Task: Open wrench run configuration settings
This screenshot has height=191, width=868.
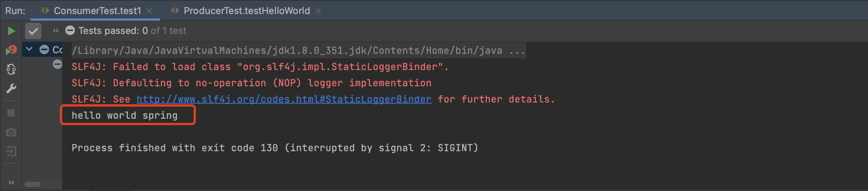Action: [x=11, y=88]
